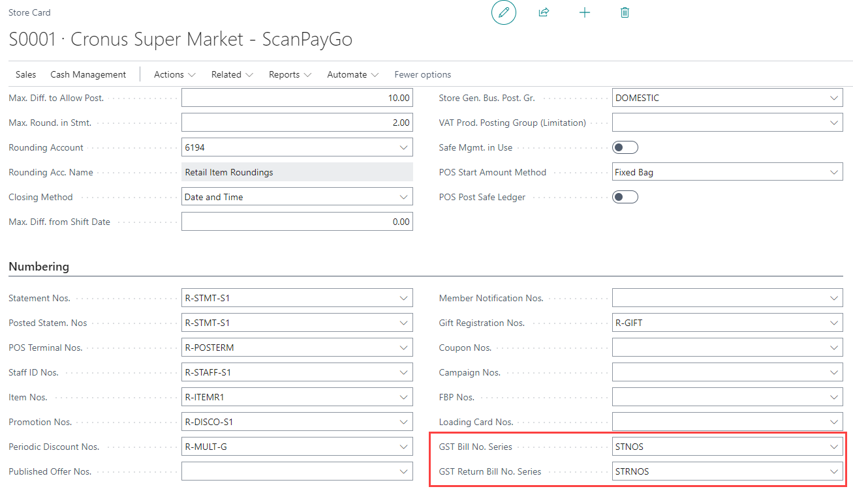The image size is (853, 504).
Task: Expand the Reports menu
Action: (x=290, y=74)
